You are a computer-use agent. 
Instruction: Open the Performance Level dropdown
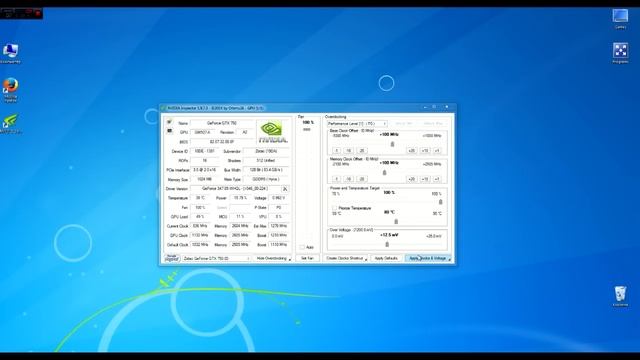[x=357, y=123]
